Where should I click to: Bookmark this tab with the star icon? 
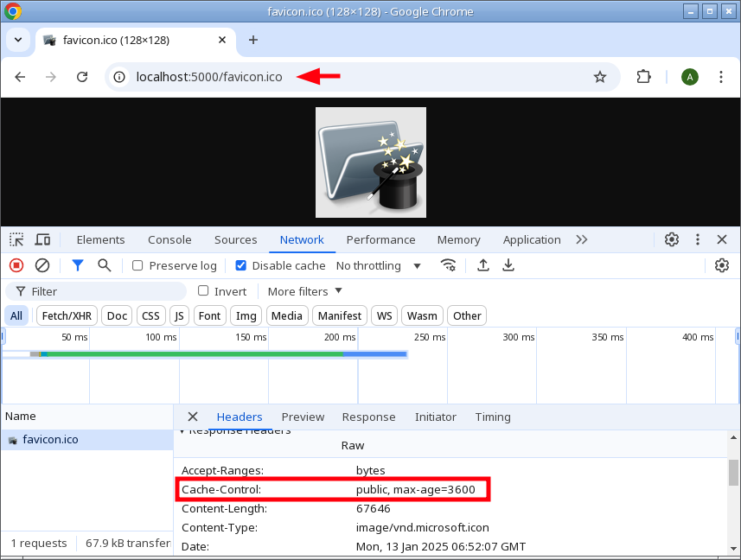[600, 77]
